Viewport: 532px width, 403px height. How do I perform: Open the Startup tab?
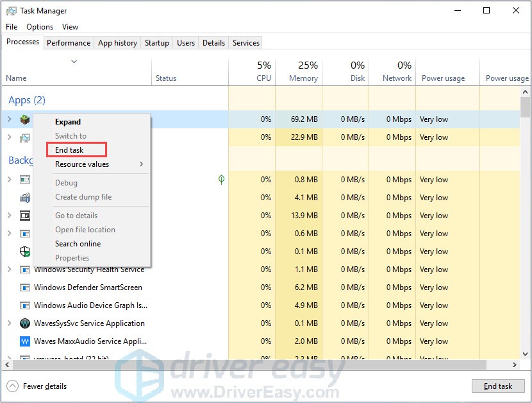tap(156, 43)
